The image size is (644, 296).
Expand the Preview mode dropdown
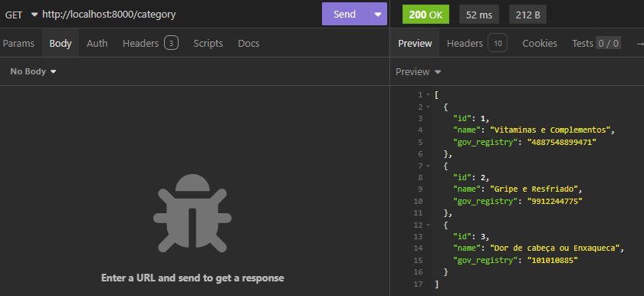coord(419,72)
